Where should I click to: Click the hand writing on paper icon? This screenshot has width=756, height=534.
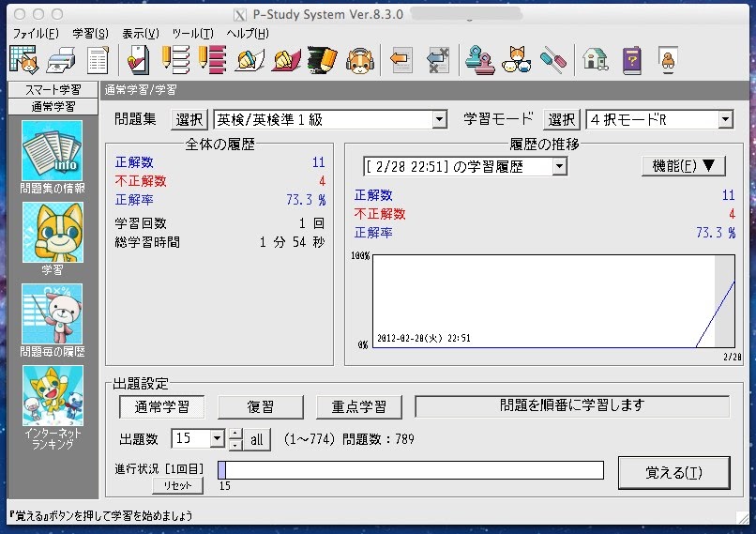249,60
